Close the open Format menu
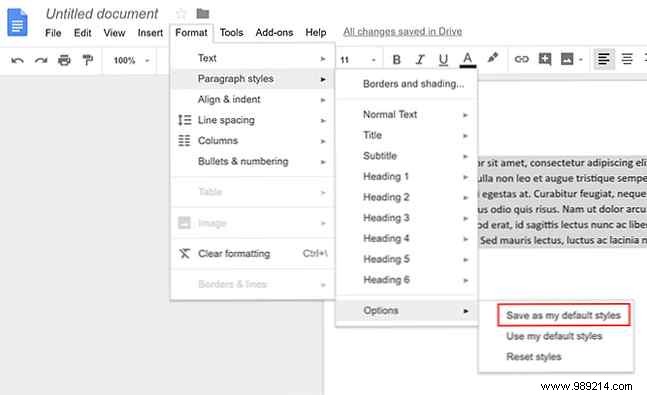The width and height of the screenshot is (647, 395). pyautogui.click(x=191, y=33)
